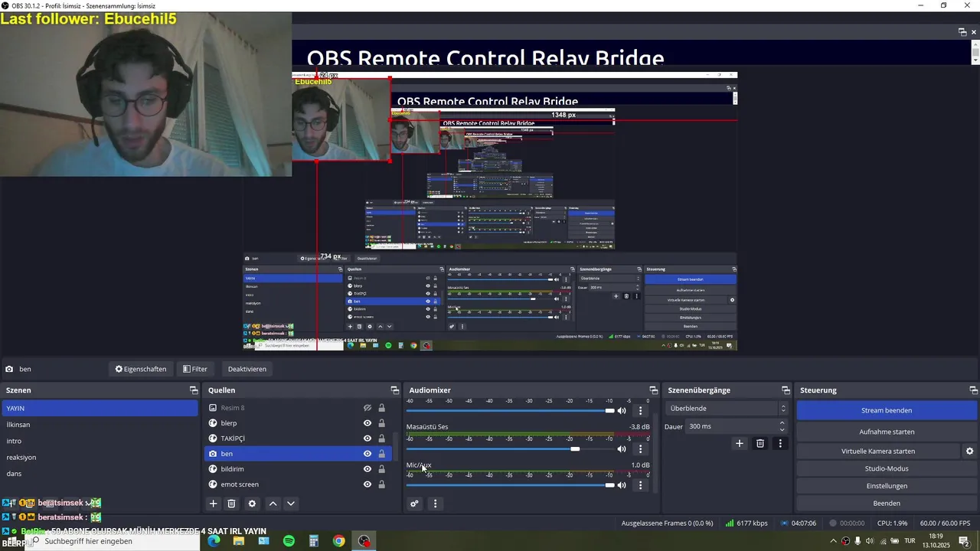Open Microsoft Edge from the taskbar
980x551 pixels.
click(x=214, y=541)
